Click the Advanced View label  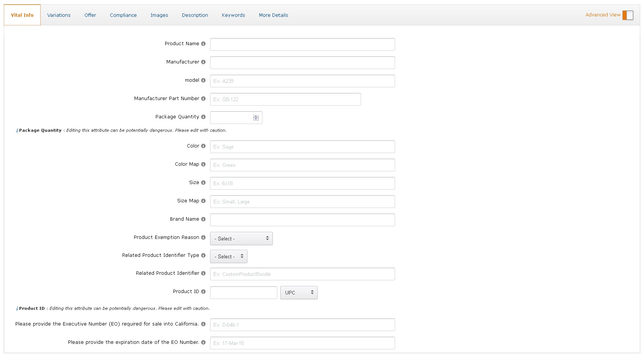point(603,15)
